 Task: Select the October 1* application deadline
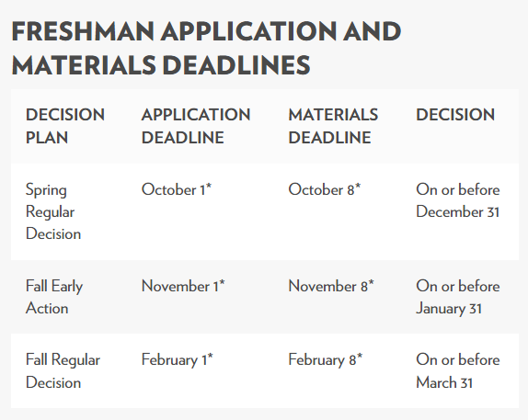pos(176,189)
